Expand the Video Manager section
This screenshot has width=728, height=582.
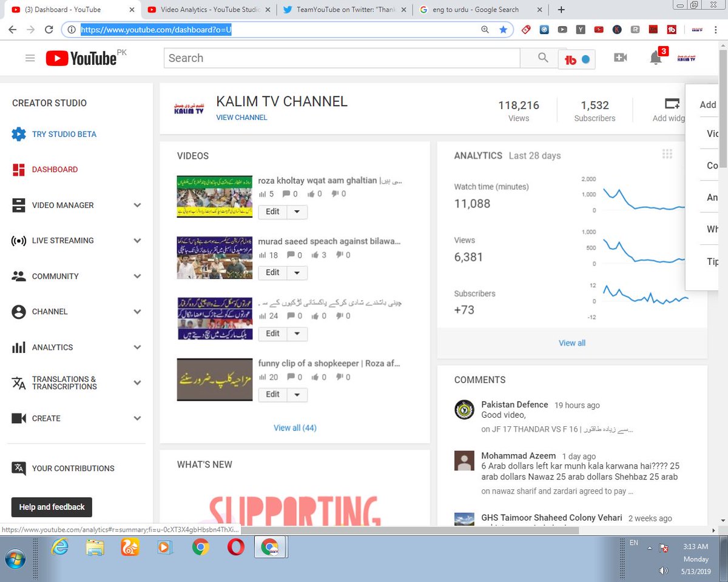pos(137,206)
